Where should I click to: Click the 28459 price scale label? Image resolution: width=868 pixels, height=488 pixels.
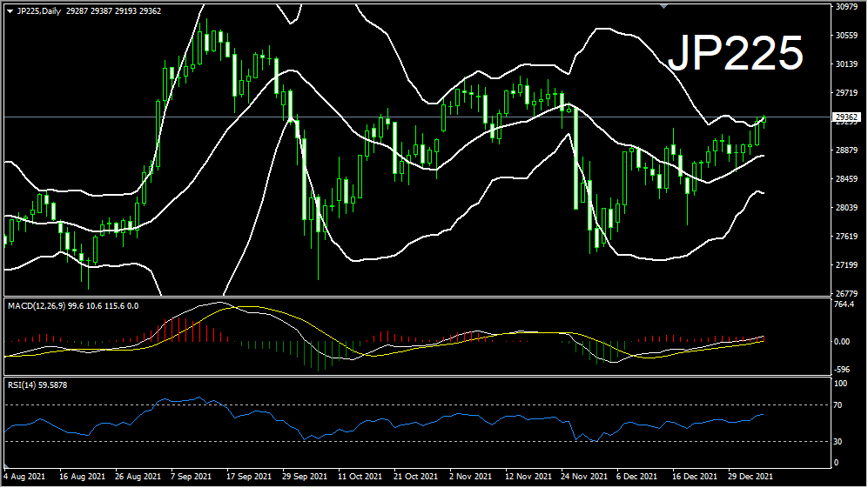point(846,179)
